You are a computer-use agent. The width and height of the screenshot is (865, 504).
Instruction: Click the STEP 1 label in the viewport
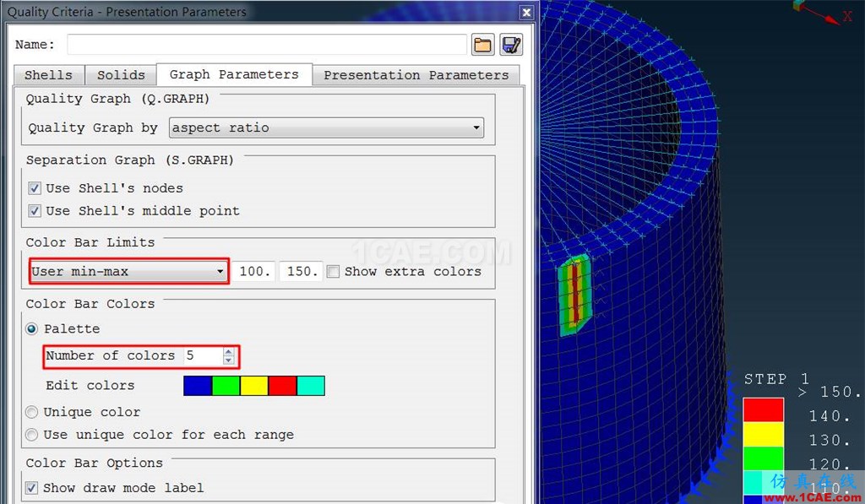click(x=776, y=379)
